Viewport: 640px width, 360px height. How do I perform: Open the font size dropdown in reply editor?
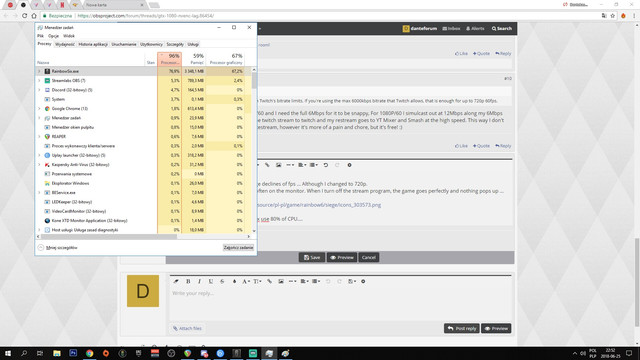coord(258,281)
